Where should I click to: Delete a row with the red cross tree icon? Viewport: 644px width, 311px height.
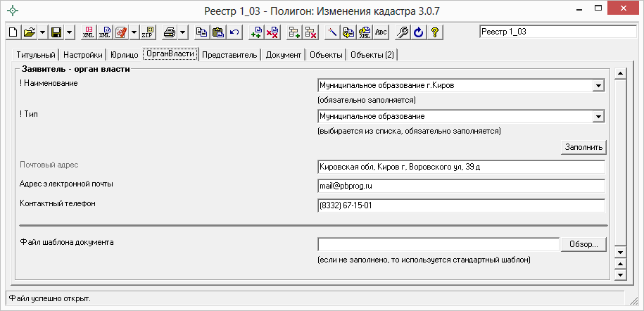(310, 32)
